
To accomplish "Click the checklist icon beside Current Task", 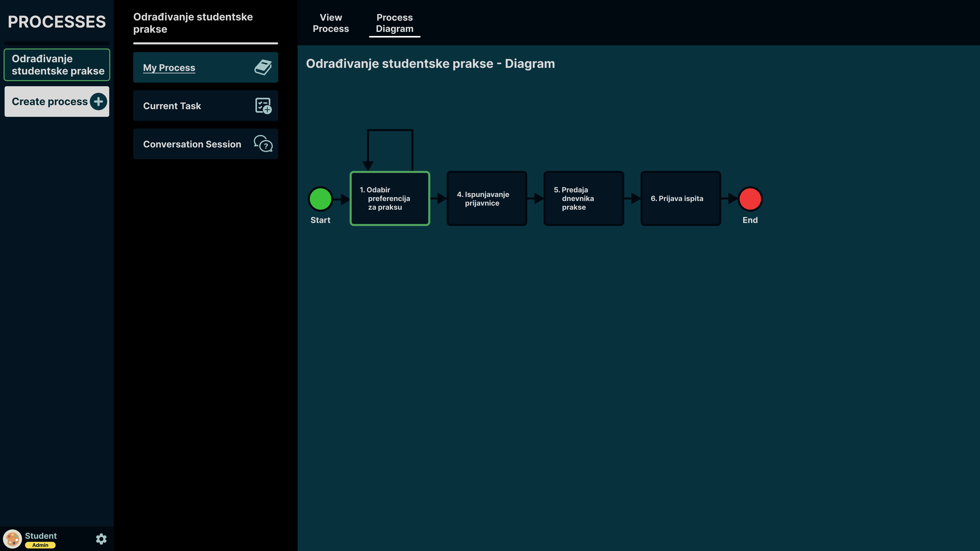I will [x=263, y=106].
